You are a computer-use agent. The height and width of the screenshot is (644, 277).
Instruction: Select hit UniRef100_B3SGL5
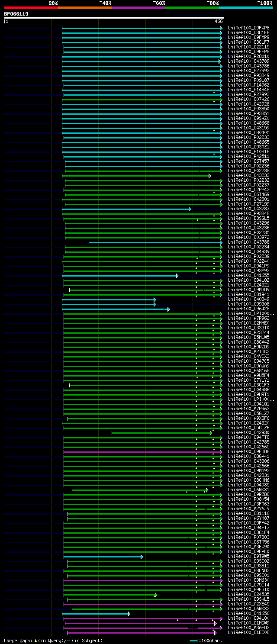pyautogui.click(x=248, y=219)
